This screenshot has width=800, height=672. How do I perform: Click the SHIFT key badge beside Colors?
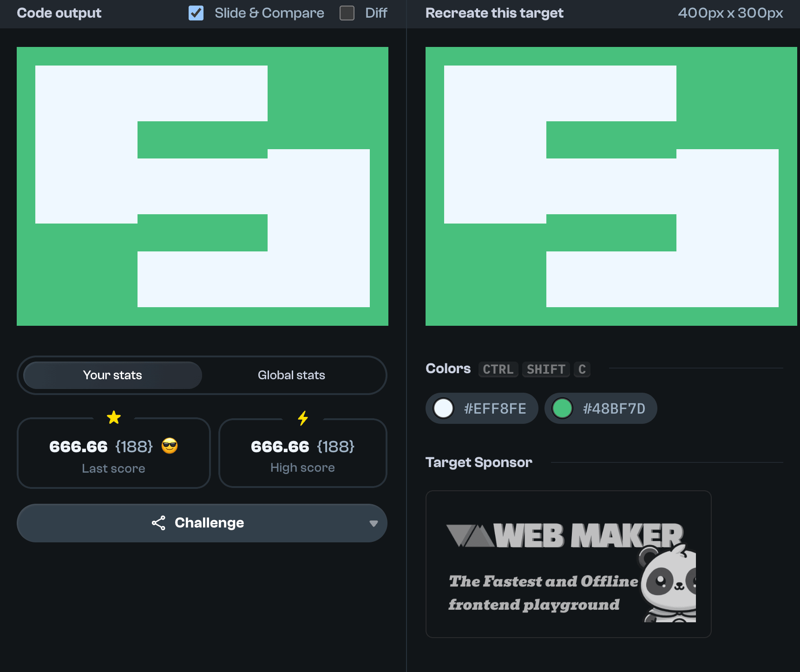(546, 369)
